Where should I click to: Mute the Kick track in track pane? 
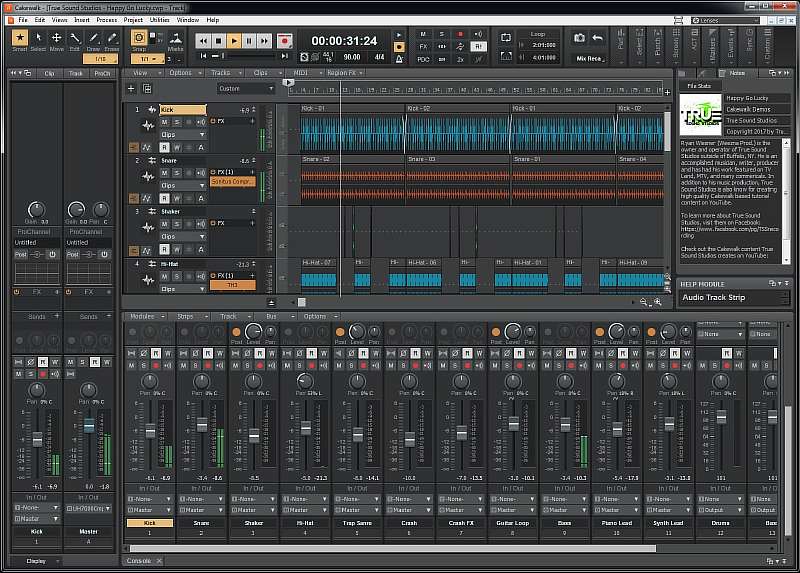pyautogui.click(x=164, y=122)
